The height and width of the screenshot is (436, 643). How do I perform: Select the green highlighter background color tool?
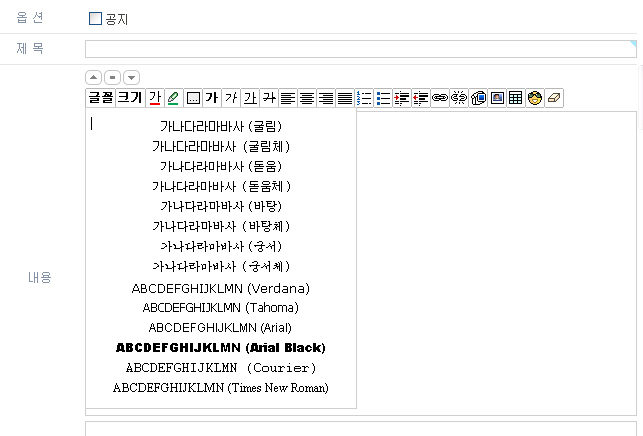tap(173, 98)
